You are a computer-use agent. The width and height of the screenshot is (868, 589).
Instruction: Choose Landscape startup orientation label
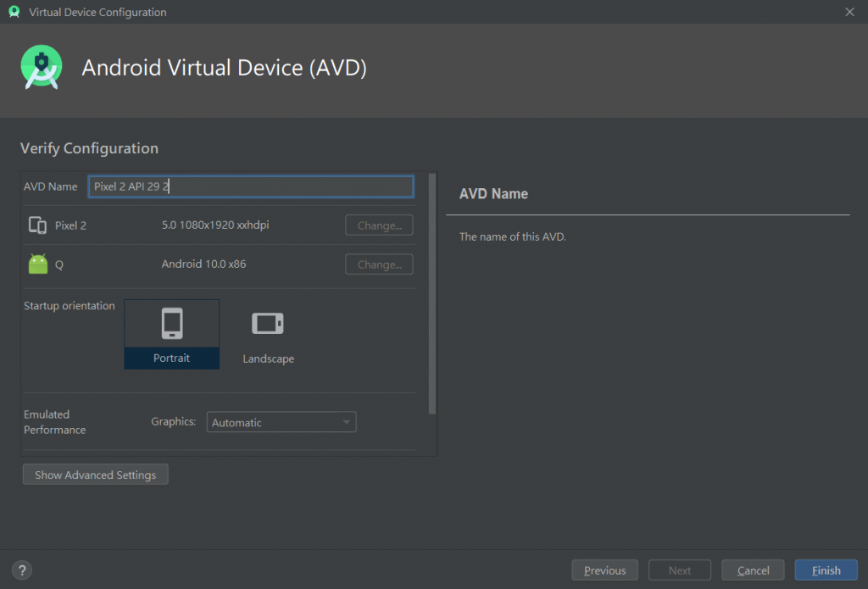click(269, 358)
